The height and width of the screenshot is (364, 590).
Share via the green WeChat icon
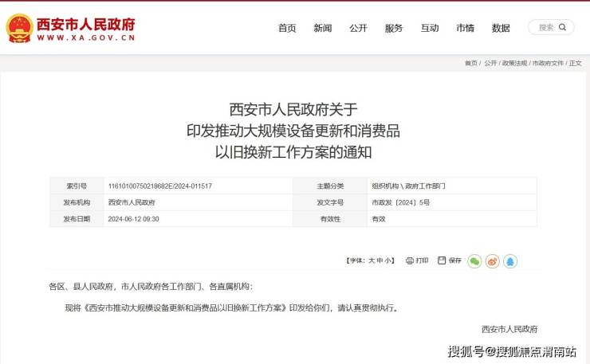tap(474, 261)
